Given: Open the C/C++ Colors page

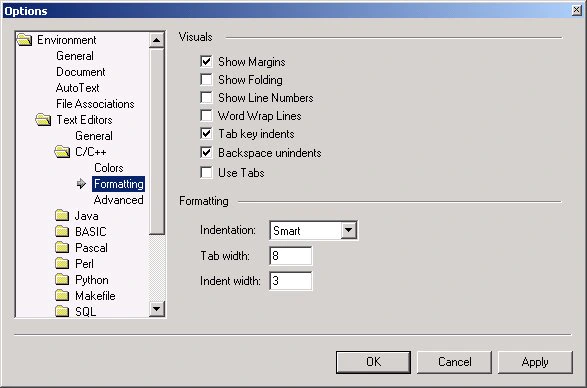Looking at the screenshot, I should pos(109,168).
